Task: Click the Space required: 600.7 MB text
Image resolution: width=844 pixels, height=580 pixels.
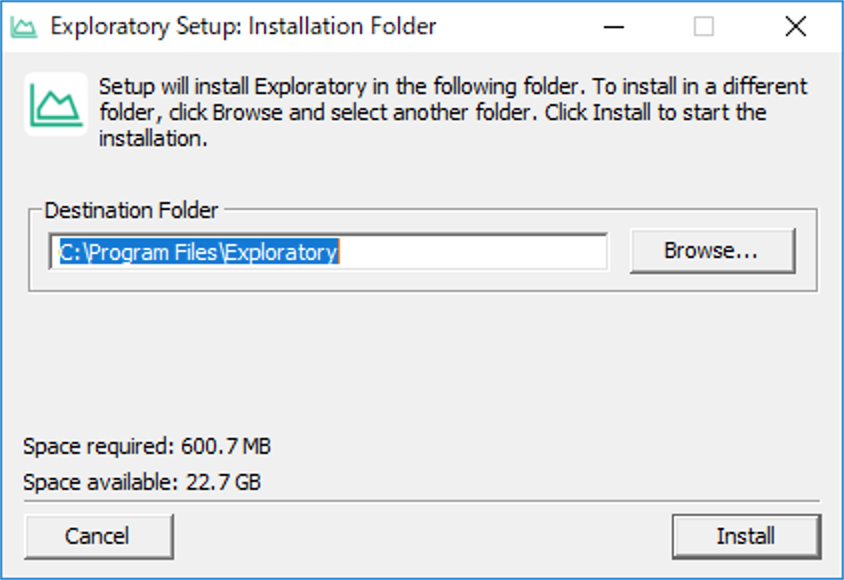Action: click(146, 447)
